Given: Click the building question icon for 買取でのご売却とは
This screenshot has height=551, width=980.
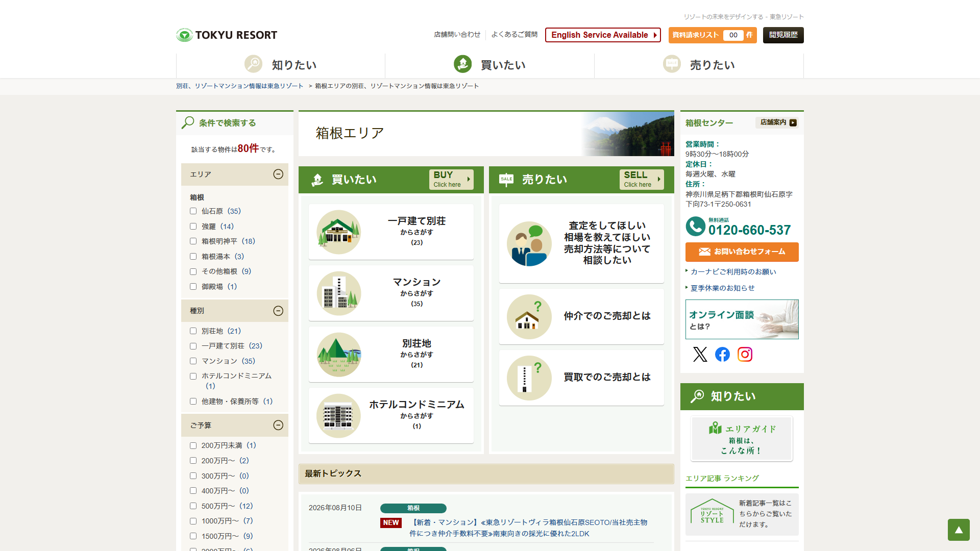Looking at the screenshot, I should [529, 378].
